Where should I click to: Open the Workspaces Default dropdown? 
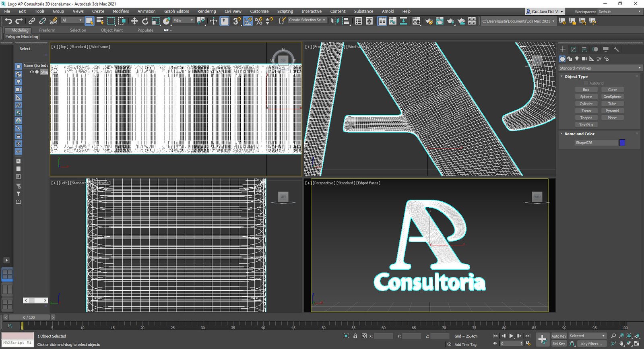[x=620, y=12]
